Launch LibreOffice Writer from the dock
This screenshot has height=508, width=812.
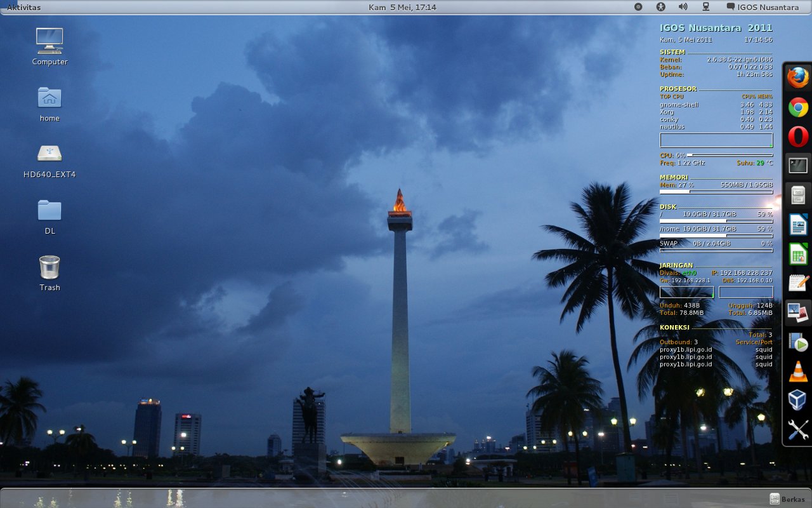click(798, 225)
